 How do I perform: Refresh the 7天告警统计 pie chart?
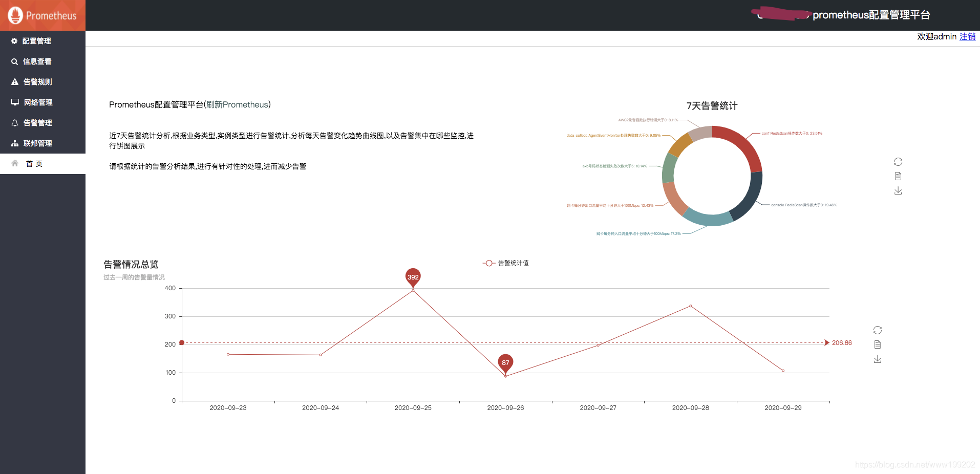click(898, 162)
